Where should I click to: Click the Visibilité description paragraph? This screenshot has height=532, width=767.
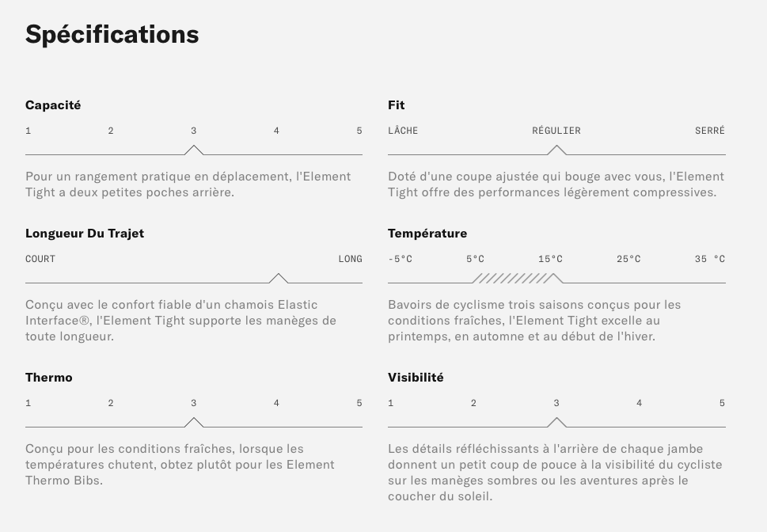tap(554, 473)
